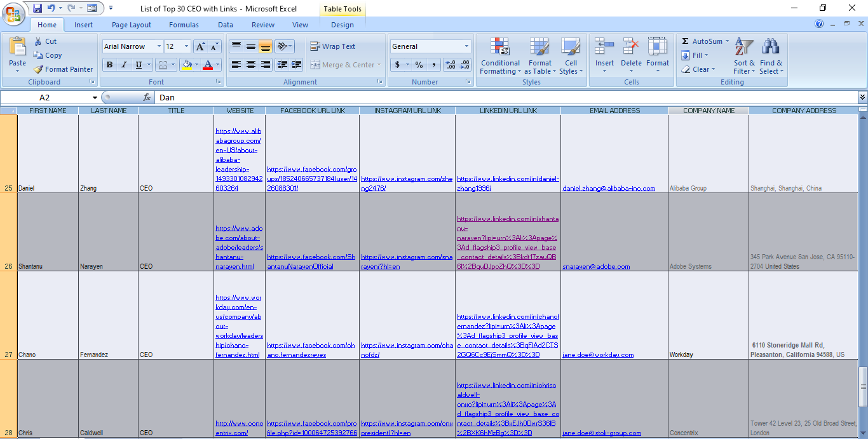Open the Font Color swatch picker
868x439 pixels.
click(x=207, y=65)
